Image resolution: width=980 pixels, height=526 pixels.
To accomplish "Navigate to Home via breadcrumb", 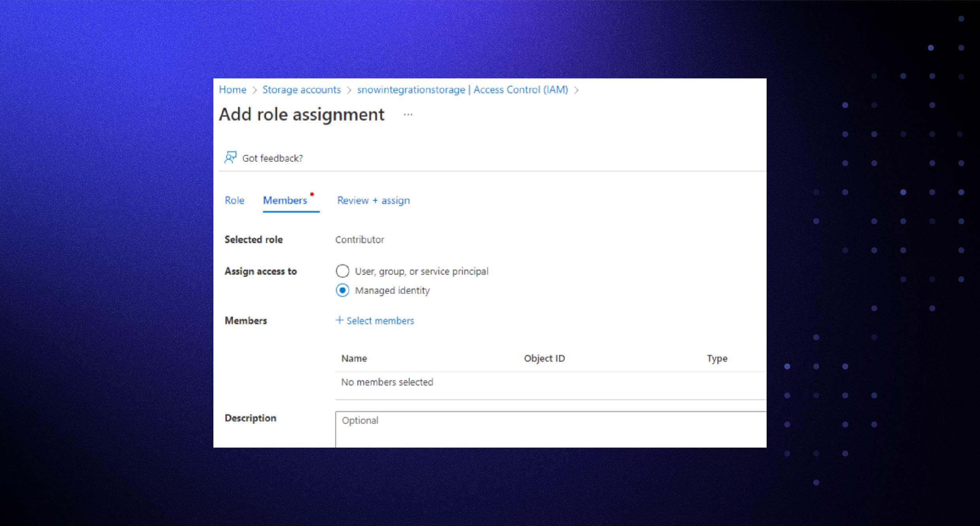I will coord(232,90).
